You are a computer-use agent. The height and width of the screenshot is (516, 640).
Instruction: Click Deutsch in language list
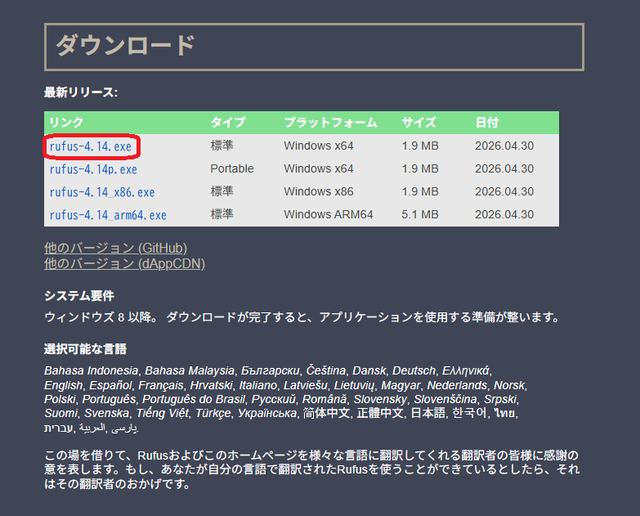(414, 371)
